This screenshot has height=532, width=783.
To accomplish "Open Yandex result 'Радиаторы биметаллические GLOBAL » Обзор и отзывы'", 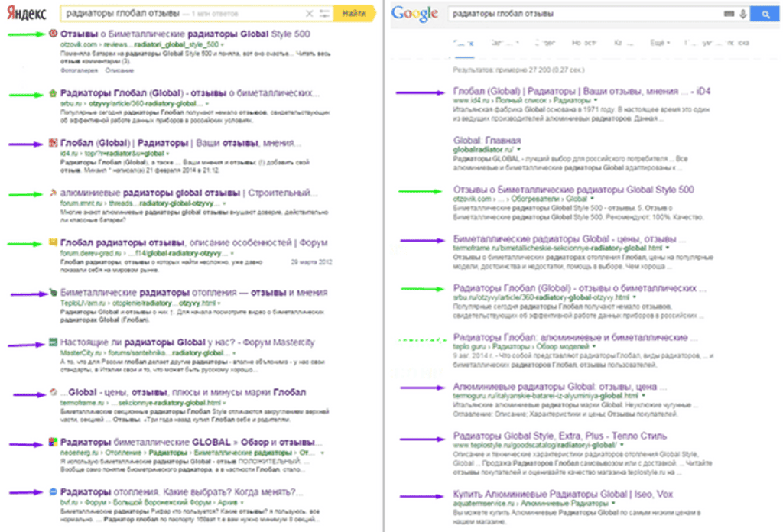I will [x=191, y=442].
